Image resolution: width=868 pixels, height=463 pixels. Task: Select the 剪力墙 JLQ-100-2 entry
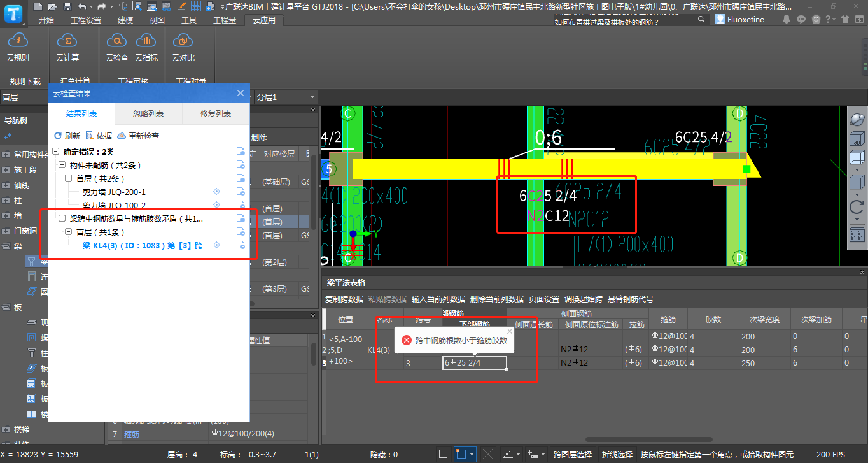tap(115, 205)
